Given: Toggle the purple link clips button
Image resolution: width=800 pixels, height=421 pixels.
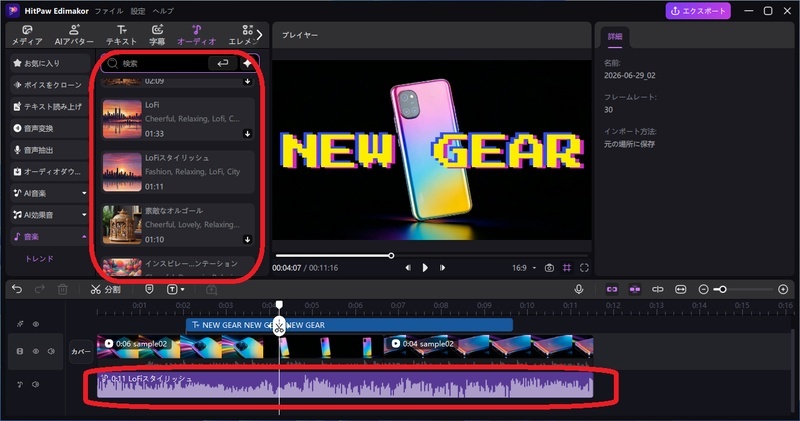Looking at the screenshot, I should [x=612, y=289].
